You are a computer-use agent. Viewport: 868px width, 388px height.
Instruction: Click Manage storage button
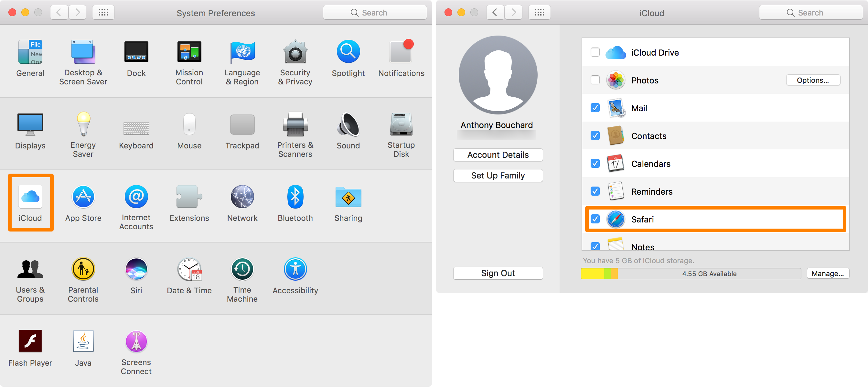[828, 274]
